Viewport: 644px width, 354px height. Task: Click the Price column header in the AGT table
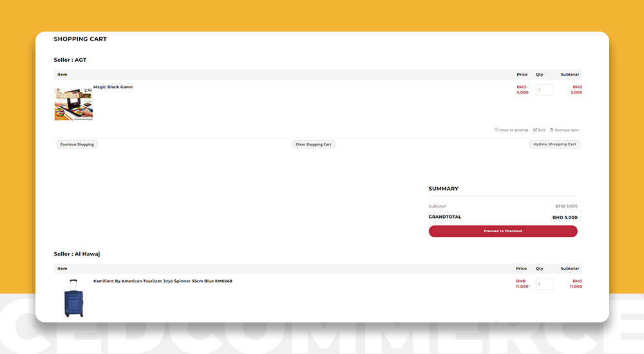522,74
